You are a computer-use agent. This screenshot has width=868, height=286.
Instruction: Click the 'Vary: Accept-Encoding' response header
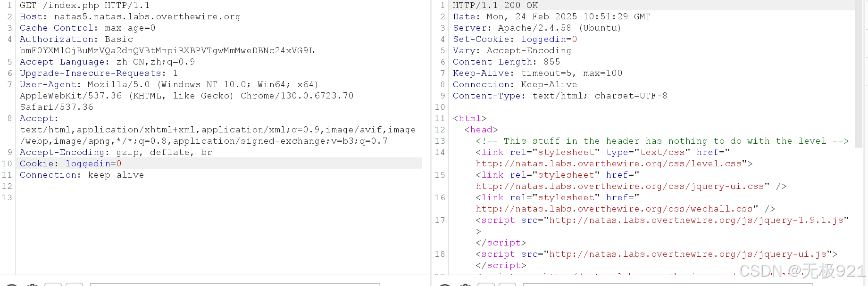click(x=512, y=50)
